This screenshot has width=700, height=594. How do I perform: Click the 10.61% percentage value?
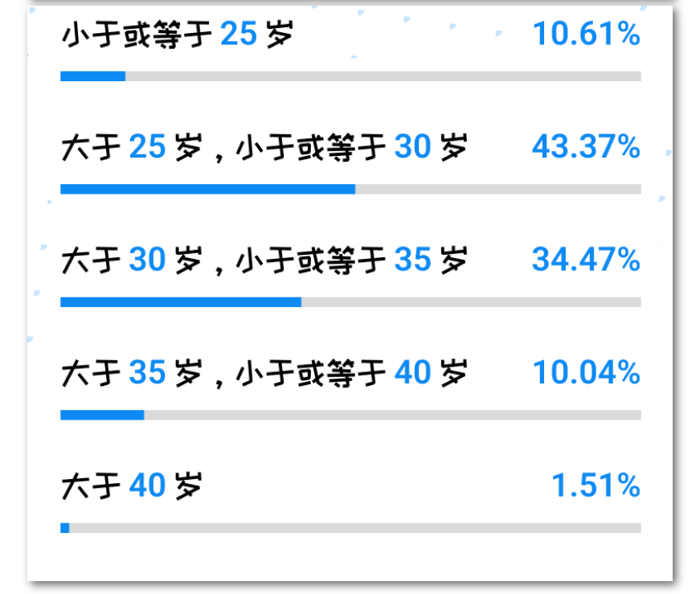pos(587,34)
